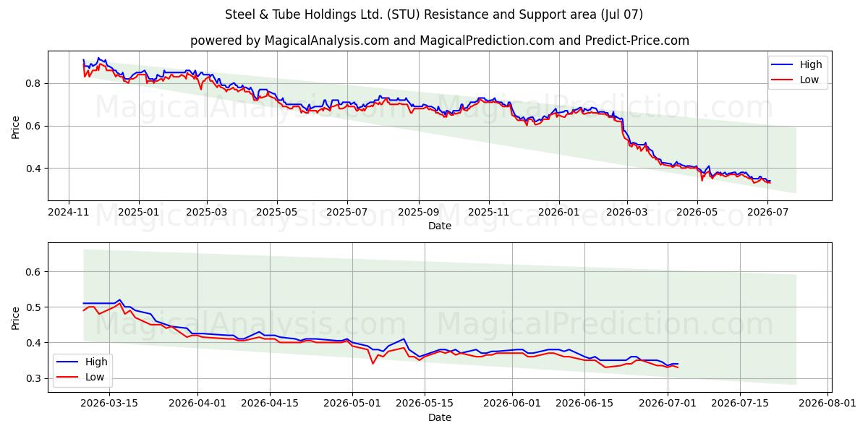Click the '2025-01' x-axis label
The height and width of the screenshot is (434, 868).
(138, 213)
